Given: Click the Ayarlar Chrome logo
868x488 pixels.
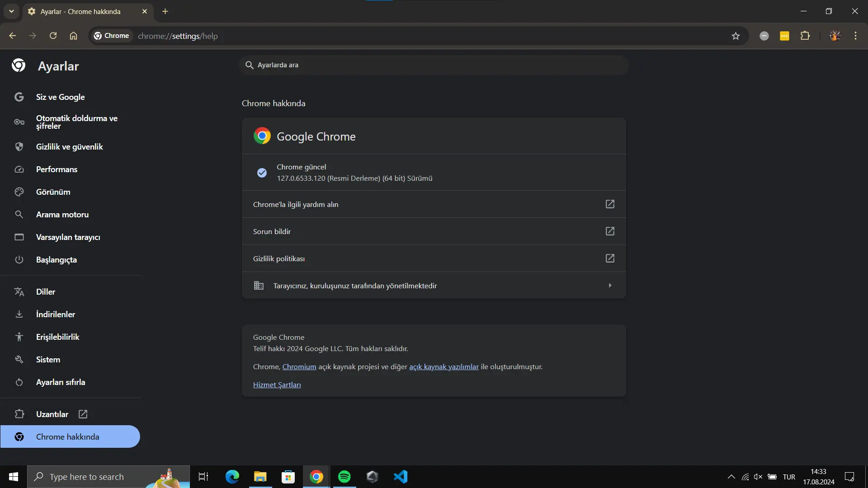Looking at the screenshot, I should [19, 66].
